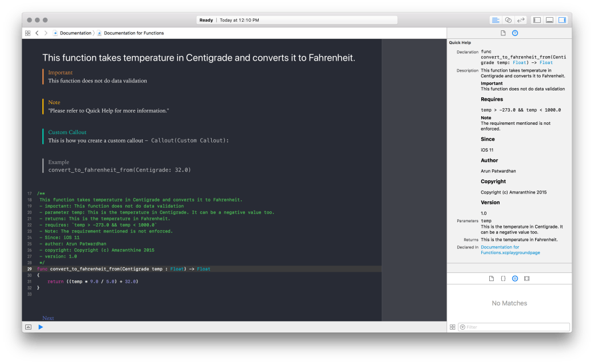Open the File Template library
This screenshot has width=594, height=364.
491,278
